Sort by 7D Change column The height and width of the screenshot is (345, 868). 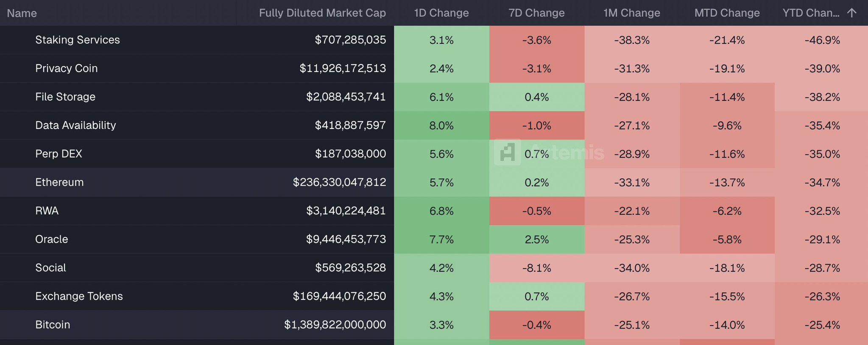click(x=536, y=13)
